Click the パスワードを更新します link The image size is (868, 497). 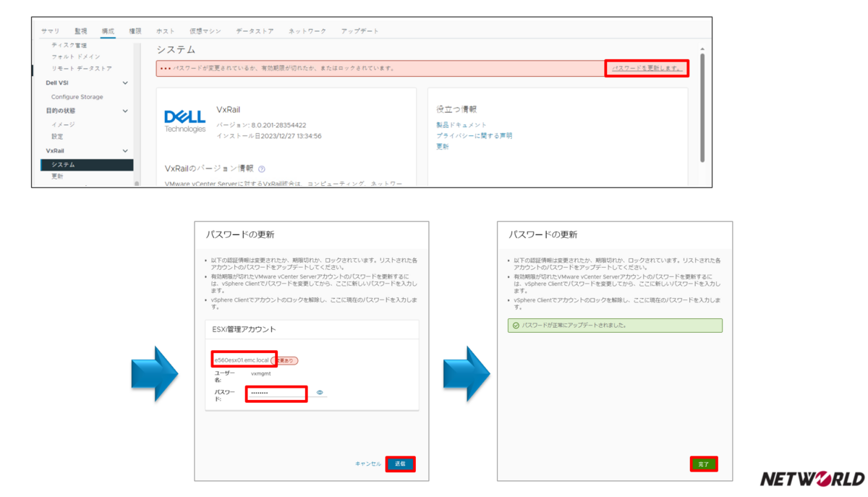[646, 68]
